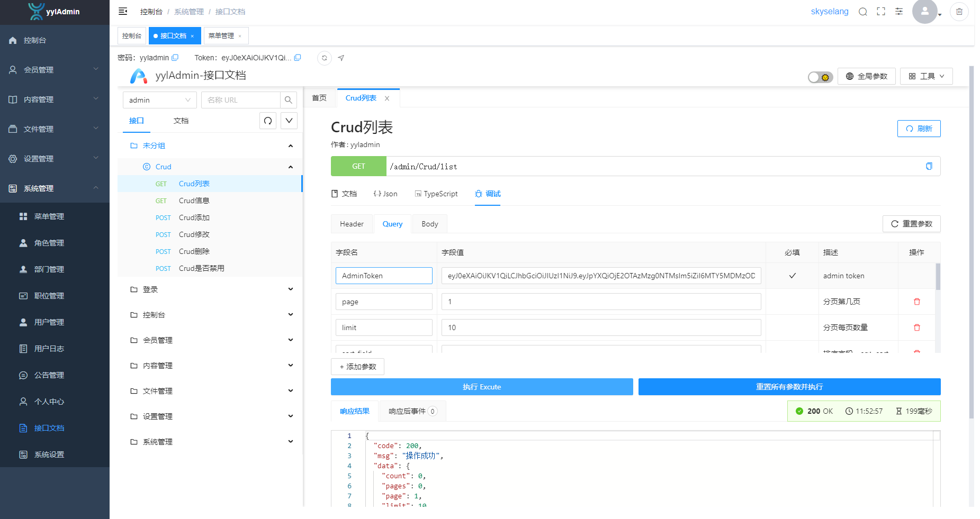Click the 添加参数 add parameter button

[x=357, y=367]
